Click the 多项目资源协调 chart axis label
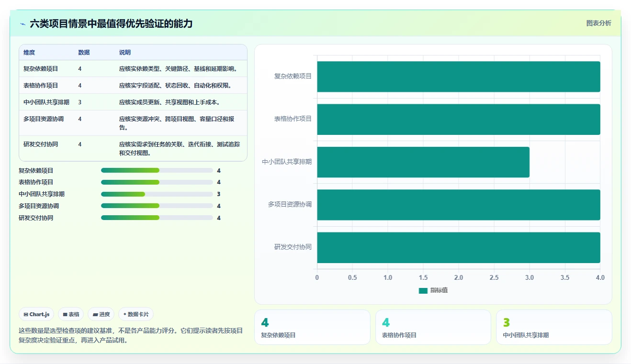 pyautogui.click(x=290, y=204)
